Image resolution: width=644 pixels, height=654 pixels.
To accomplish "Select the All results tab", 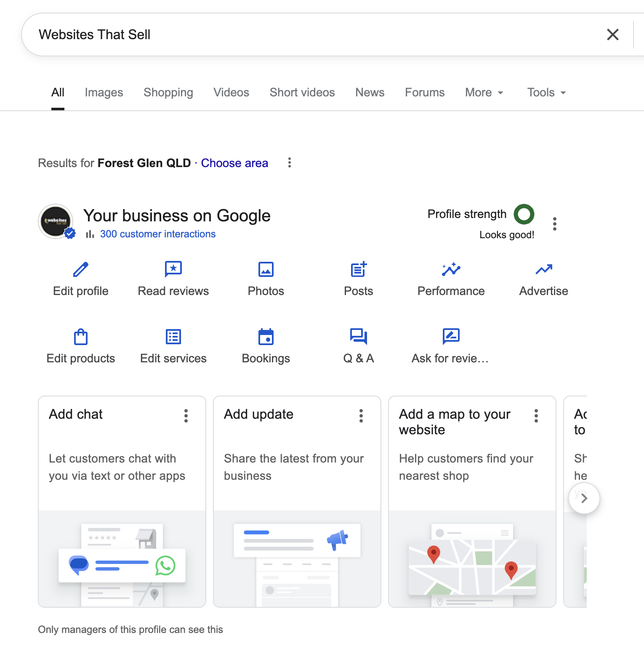I will [x=58, y=93].
